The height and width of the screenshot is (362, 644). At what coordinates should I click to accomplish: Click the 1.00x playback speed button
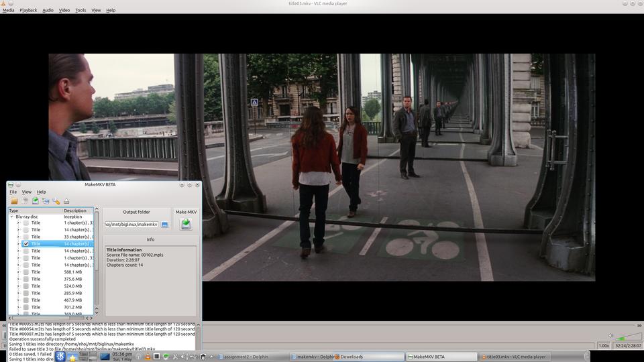[x=604, y=346]
